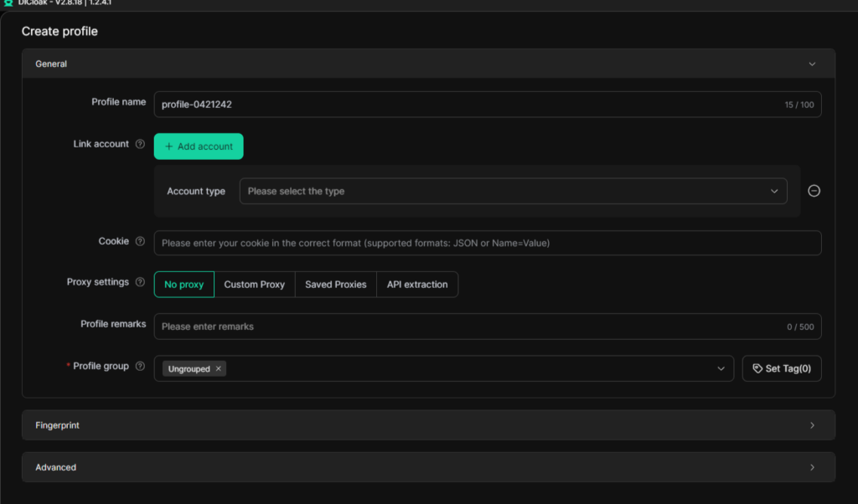Select the Custom Proxy option

point(254,285)
